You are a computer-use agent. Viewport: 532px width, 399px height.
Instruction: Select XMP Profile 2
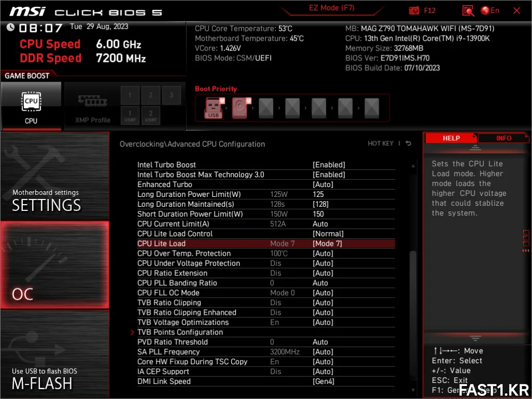pyautogui.click(x=151, y=96)
